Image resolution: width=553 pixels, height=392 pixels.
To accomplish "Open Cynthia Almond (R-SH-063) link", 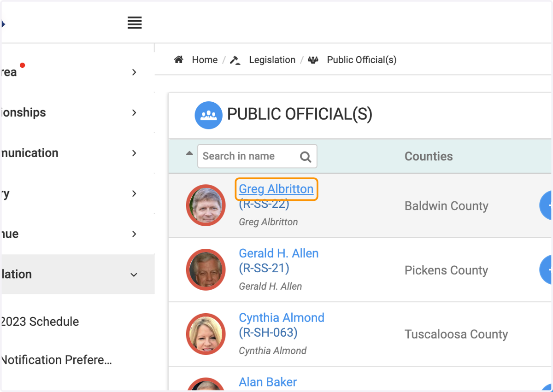I will pos(282,325).
